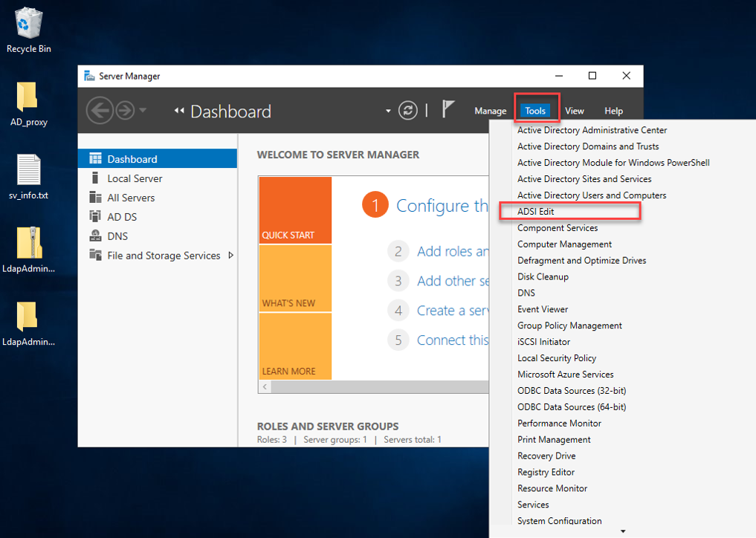The image size is (756, 538).
Task: Click the WHAT'S NEW tile
Action: coord(296,278)
